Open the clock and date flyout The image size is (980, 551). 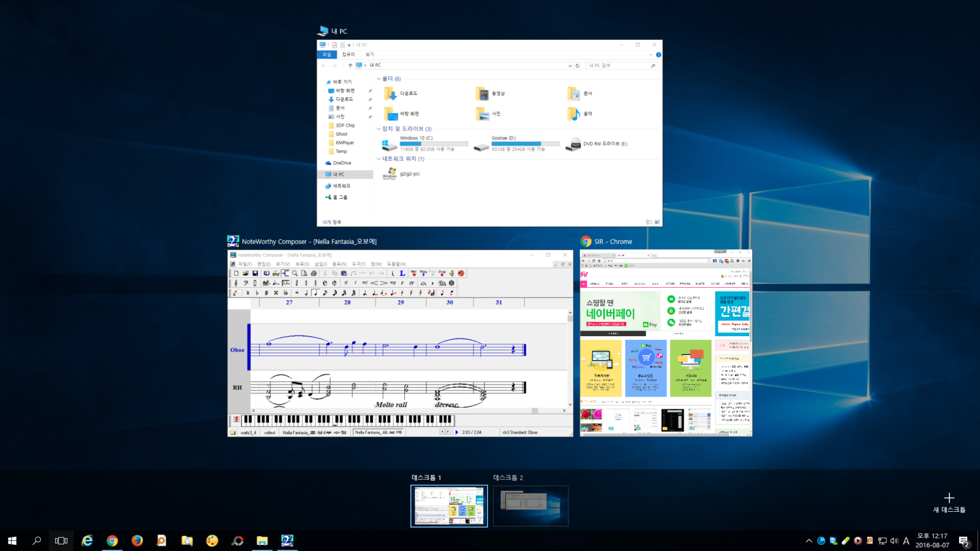tap(932, 541)
